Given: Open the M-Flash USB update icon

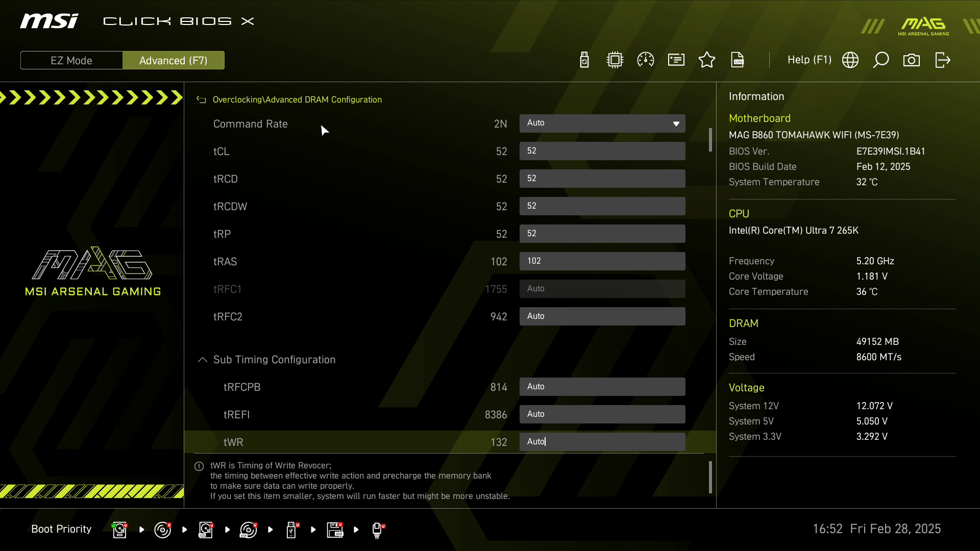Looking at the screenshot, I should (584, 60).
